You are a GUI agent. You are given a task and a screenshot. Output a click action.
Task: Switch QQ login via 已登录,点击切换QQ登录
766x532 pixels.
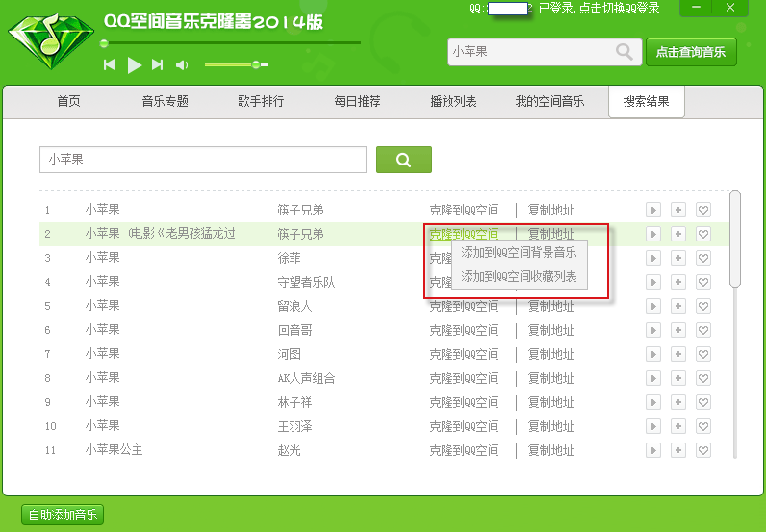coord(599,8)
